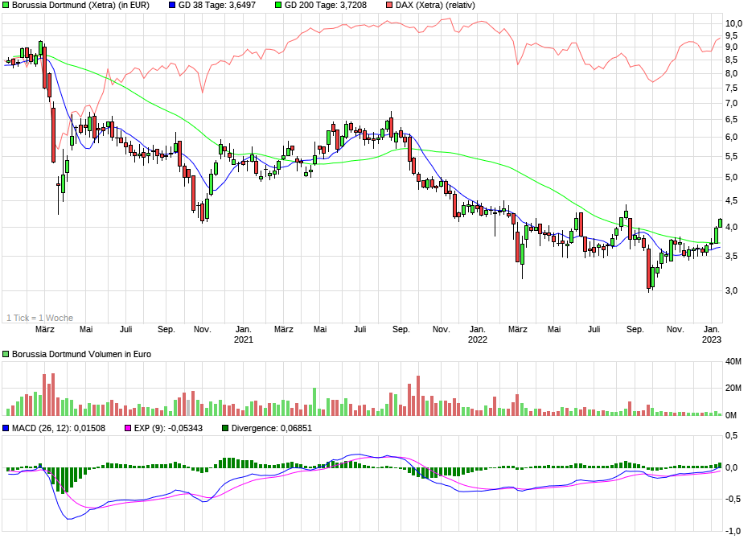The height and width of the screenshot is (539, 756).
Task: Click the Jan. label above 2022
Action: coord(477,329)
